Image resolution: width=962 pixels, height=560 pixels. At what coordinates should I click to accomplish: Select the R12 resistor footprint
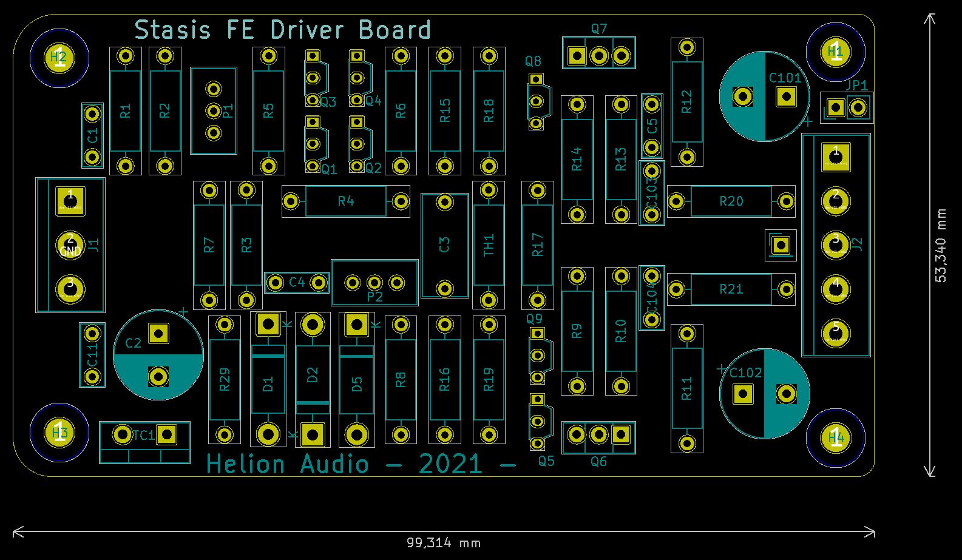click(x=687, y=102)
